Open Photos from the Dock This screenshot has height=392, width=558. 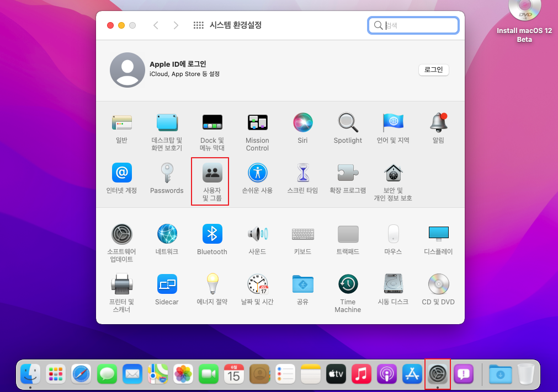pyautogui.click(x=183, y=374)
